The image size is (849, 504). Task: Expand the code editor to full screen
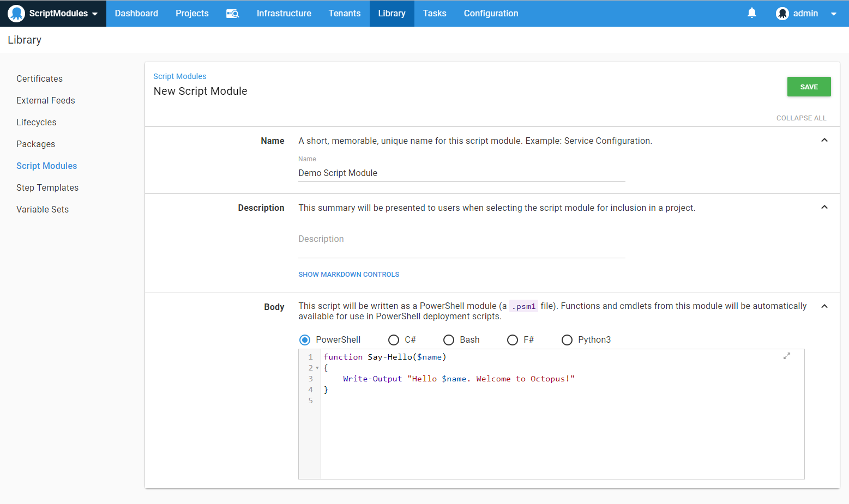(x=786, y=356)
